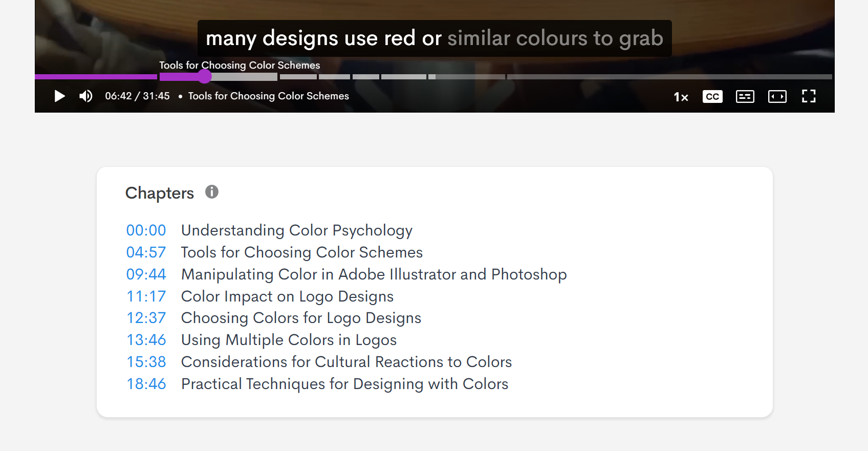Jump to 00:00 chapter timestamp
The image size is (868, 451).
tap(146, 230)
